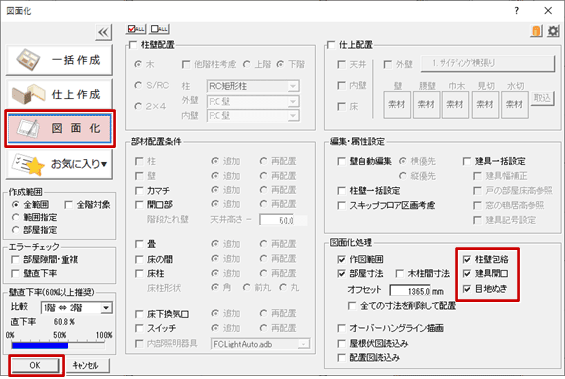565x379 pixels.
Task: Check the 床の間 checkbox
Action: pyautogui.click(x=139, y=259)
